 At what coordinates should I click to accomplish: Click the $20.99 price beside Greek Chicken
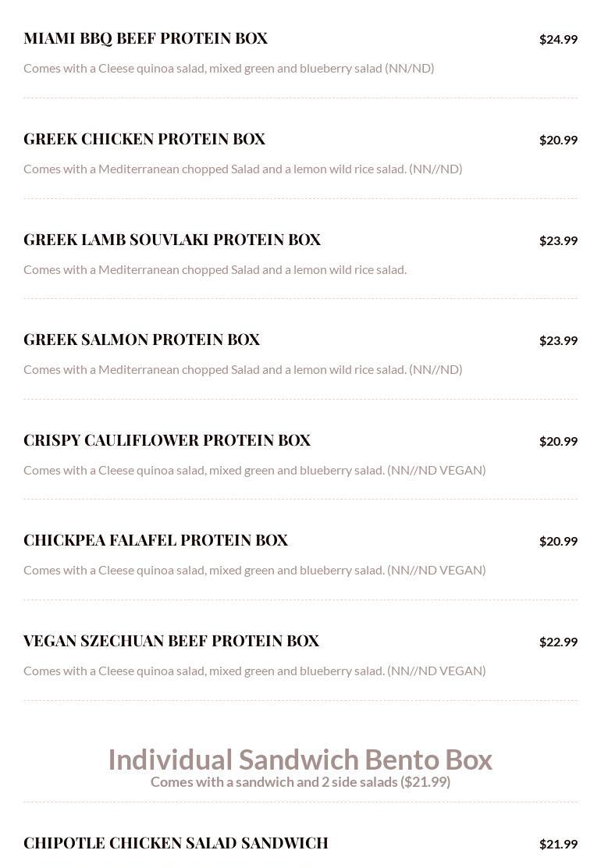[558, 140]
